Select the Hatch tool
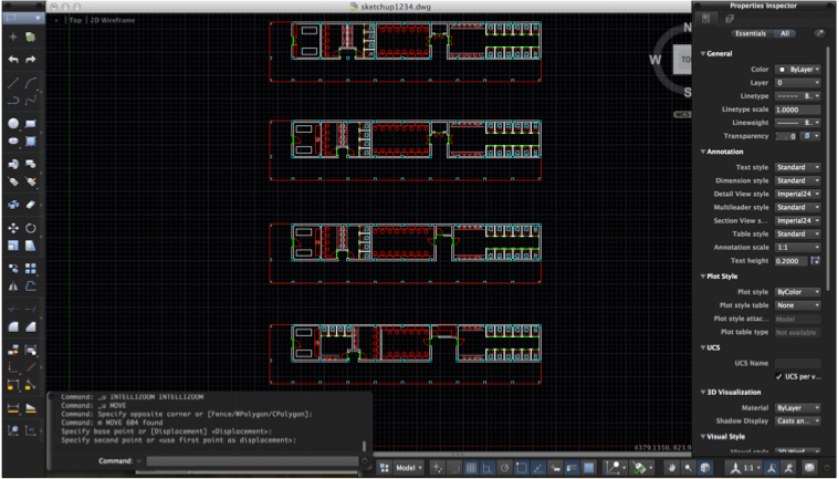The height and width of the screenshot is (479, 839). [x=30, y=141]
